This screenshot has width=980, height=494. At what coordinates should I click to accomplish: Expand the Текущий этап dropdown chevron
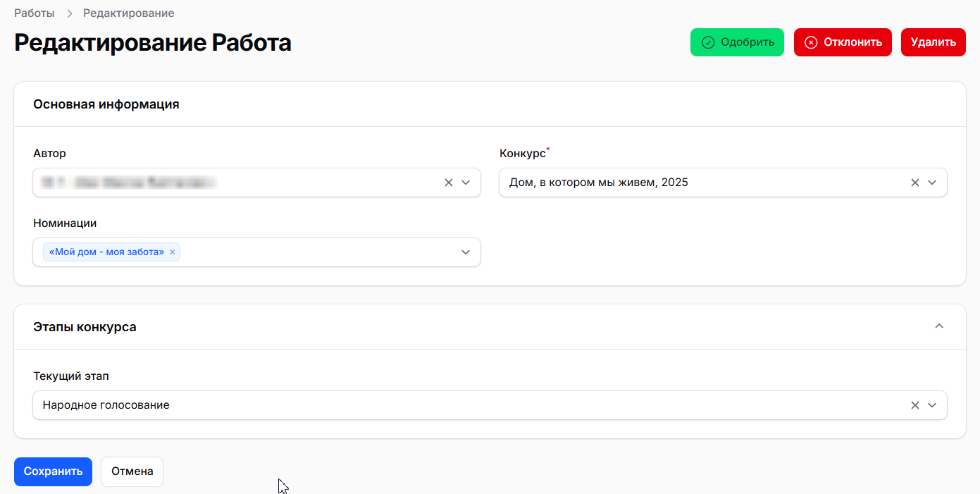(932, 405)
